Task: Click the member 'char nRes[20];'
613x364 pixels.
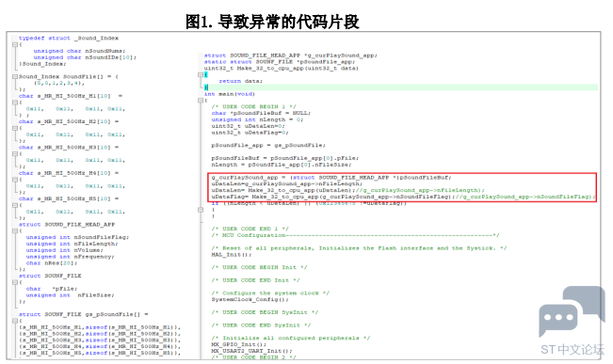Action: tap(52, 262)
